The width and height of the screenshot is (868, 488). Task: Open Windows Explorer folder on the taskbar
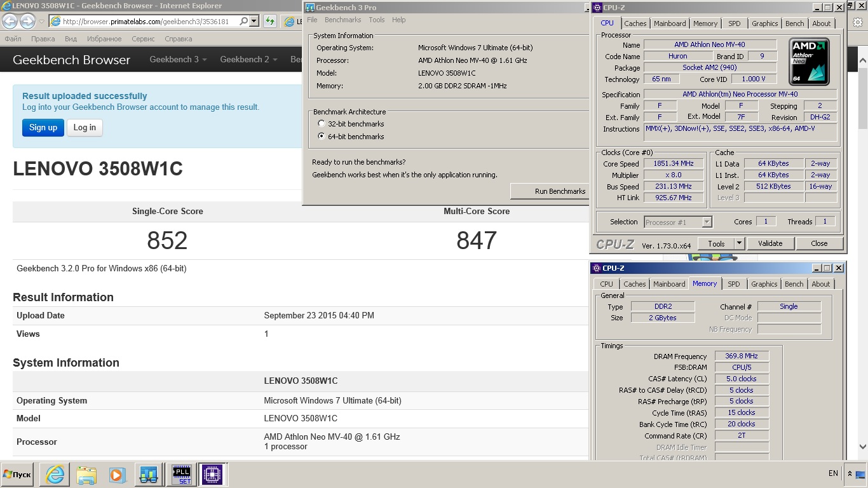tap(86, 475)
